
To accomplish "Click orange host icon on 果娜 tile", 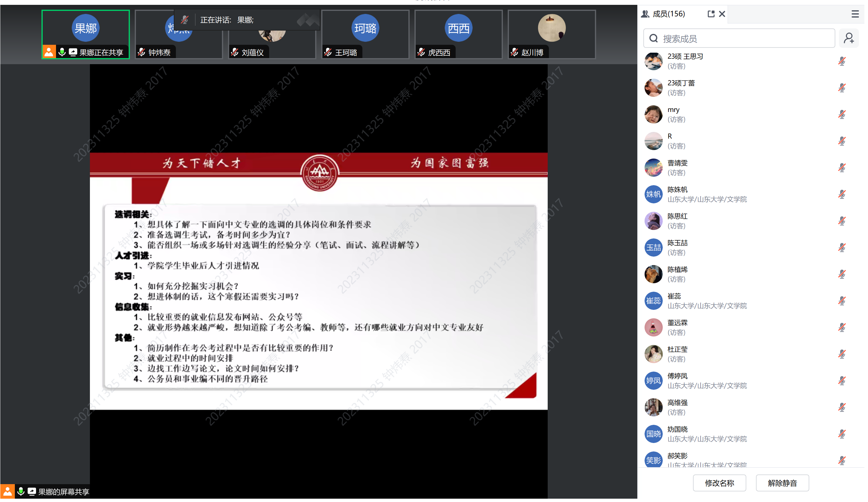I will pyautogui.click(x=49, y=52).
